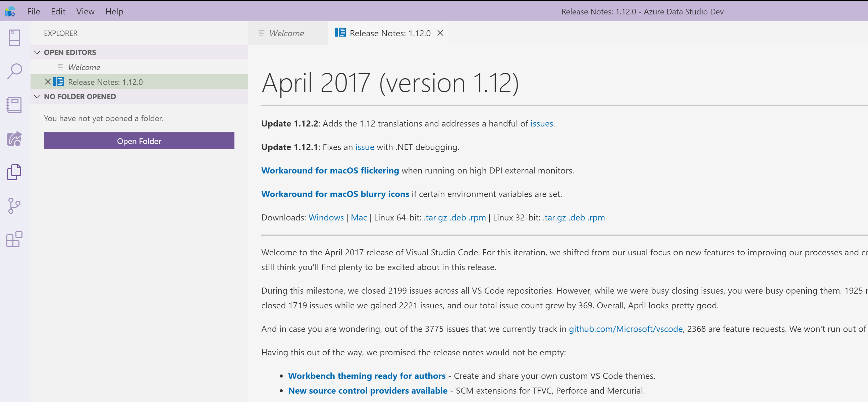Collapse the OPEN EDITORS section
This screenshot has width=868, height=402.
pos(38,52)
